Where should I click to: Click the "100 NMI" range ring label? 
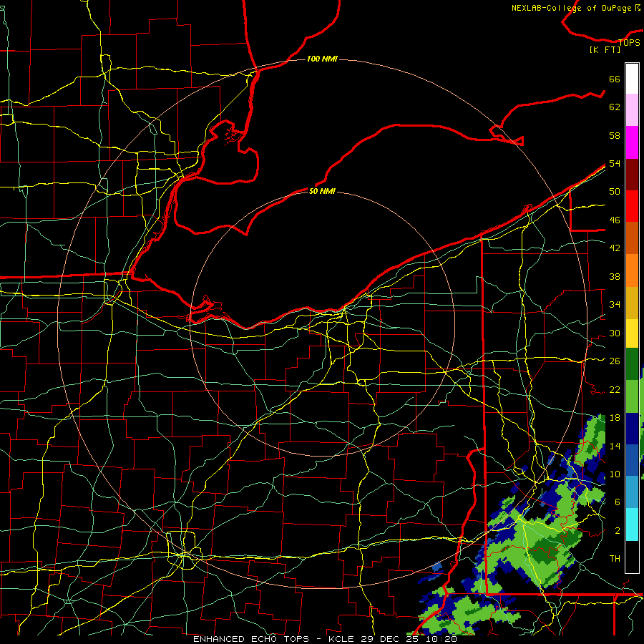(322, 59)
